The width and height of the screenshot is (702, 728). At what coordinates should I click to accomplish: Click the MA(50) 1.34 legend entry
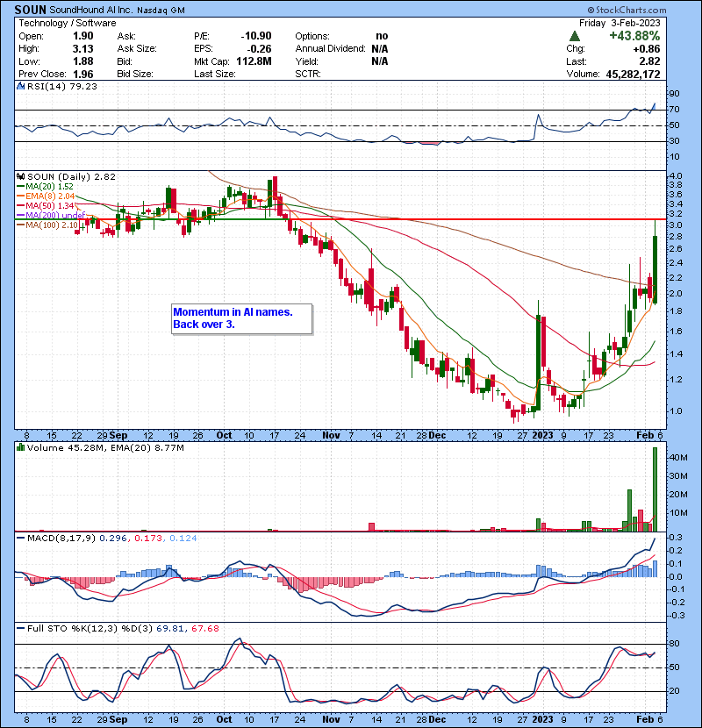(x=50, y=205)
